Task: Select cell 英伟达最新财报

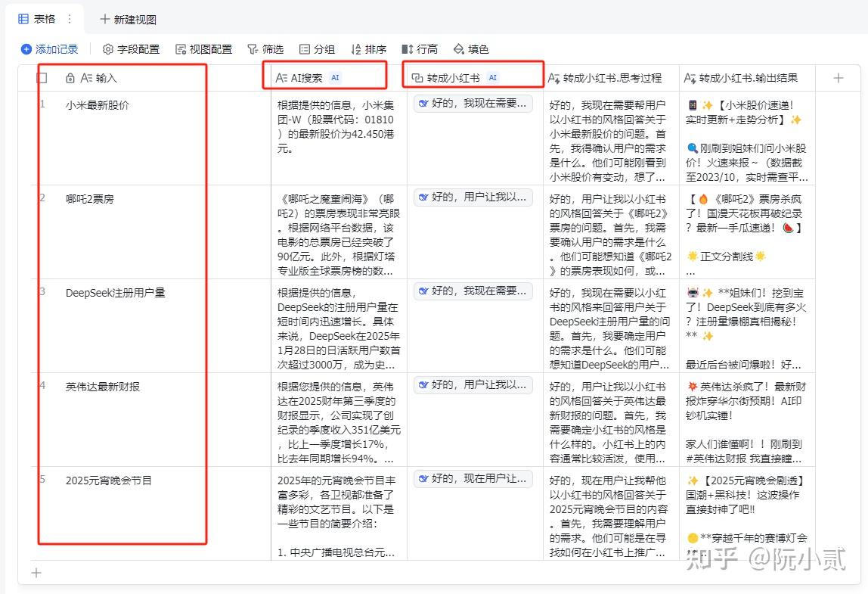Action: point(166,419)
